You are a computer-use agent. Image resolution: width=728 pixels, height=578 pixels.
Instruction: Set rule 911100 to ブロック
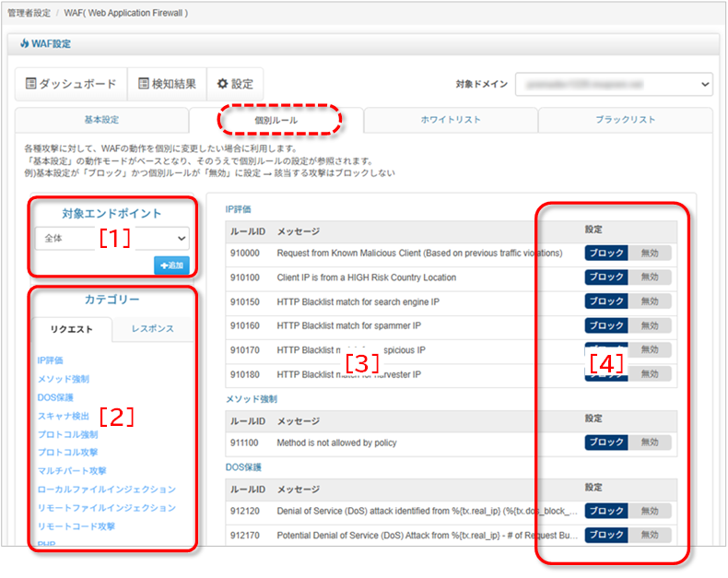tap(606, 442)
